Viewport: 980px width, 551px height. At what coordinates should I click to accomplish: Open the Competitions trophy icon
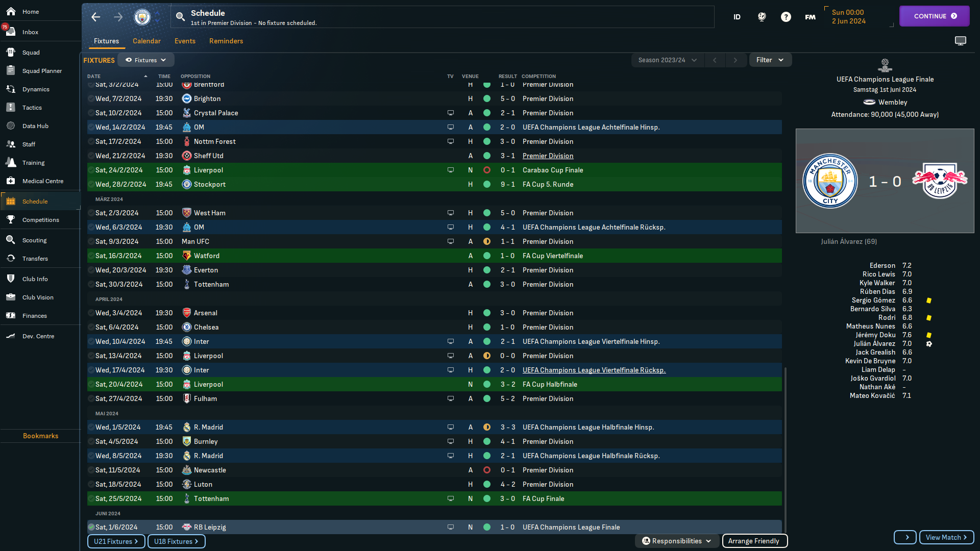pyautogui.click(x=11, y=219)
